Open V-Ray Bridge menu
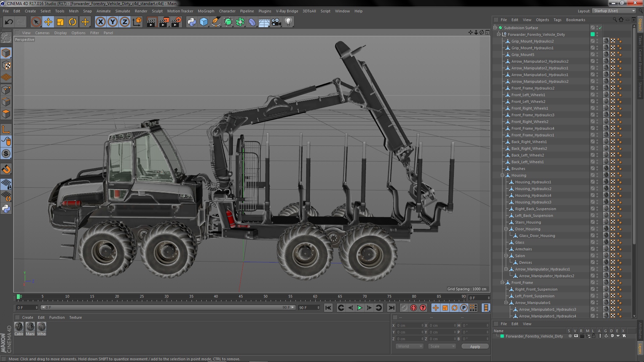The width and height of the screenshot is (644, 362). [x=287, y=11]
